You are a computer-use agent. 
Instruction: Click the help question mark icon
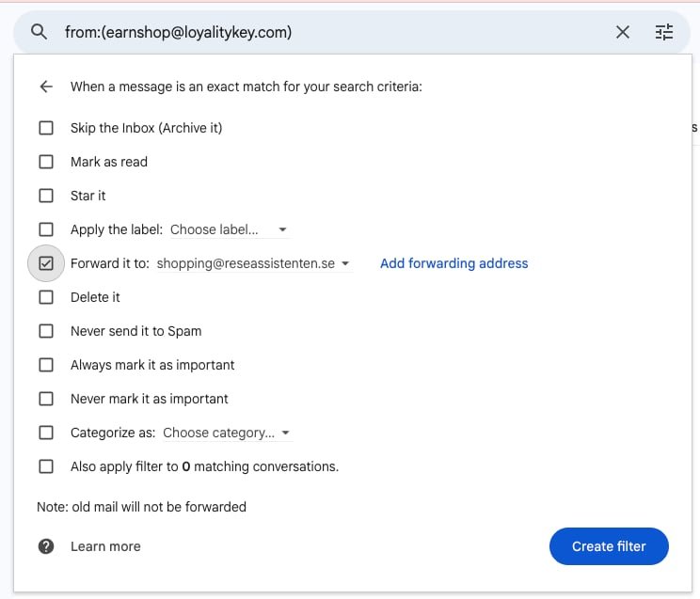click(46, 546)
